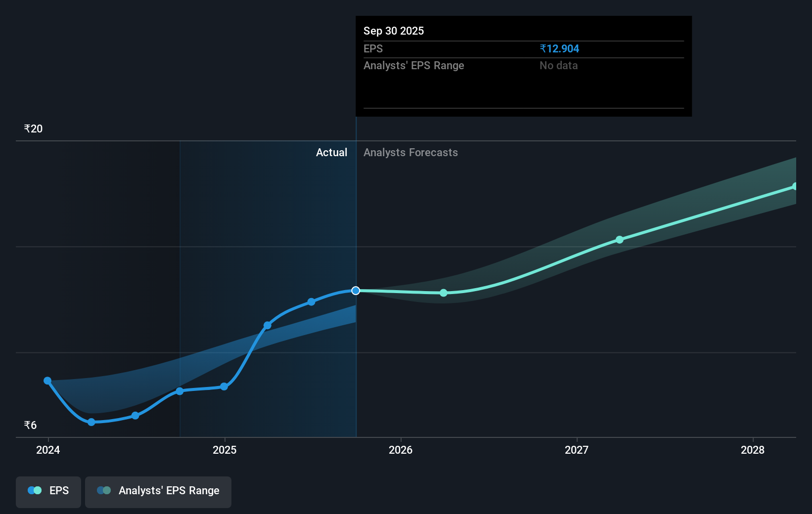Screen dimensions: 812x514
Task: Click the EPS row label in tooltip
Action: pyautogui.click(x=373, y=49)
